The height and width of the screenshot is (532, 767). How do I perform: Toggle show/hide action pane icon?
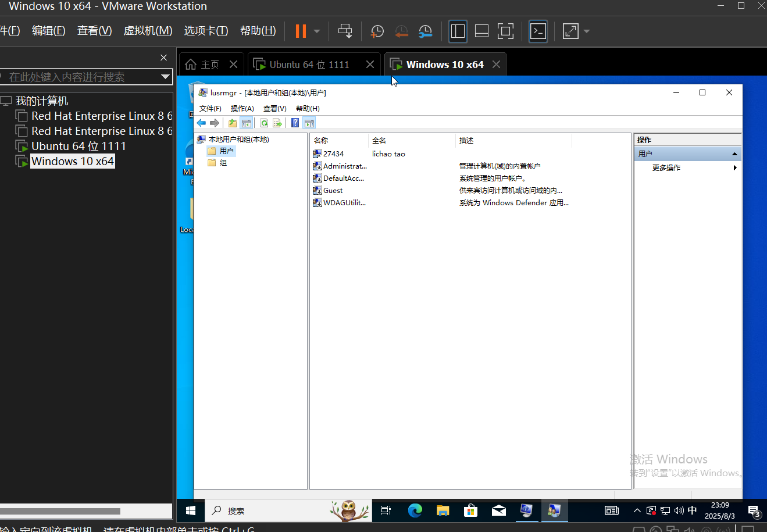[309, 123]
